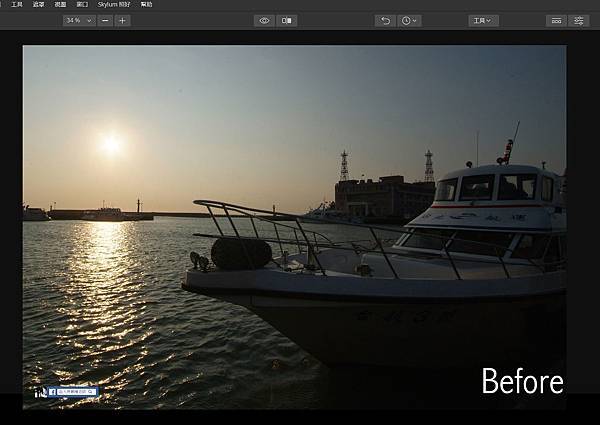Toggle the eye quick preview button
600x425 pixels.
point(264,21)
